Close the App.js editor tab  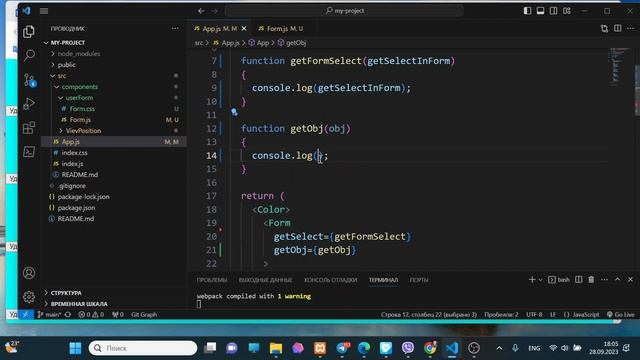244,29
